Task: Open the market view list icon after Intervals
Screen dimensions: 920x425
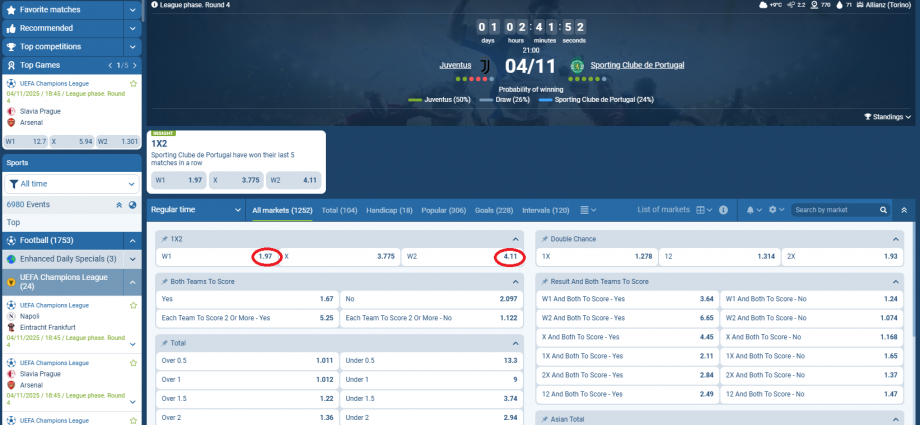Action: tap(583, 210)
